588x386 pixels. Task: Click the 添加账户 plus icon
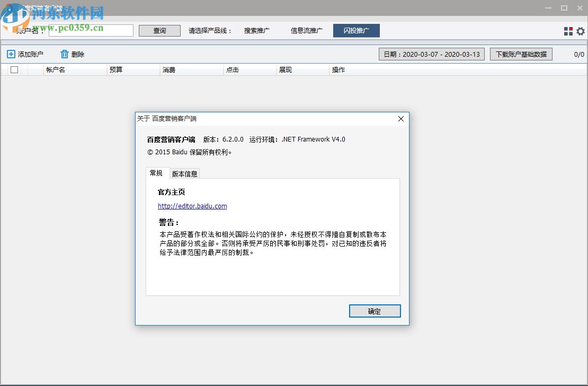(11, 54)
